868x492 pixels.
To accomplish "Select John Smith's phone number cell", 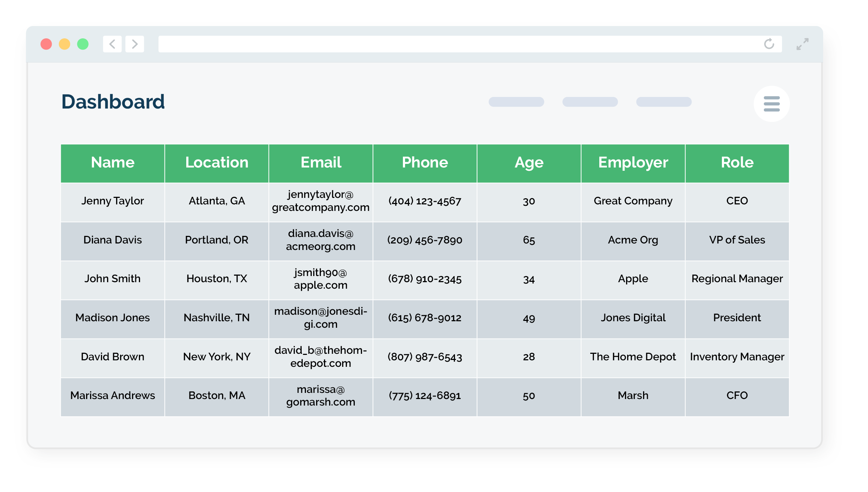I will (x=425, y=279).
